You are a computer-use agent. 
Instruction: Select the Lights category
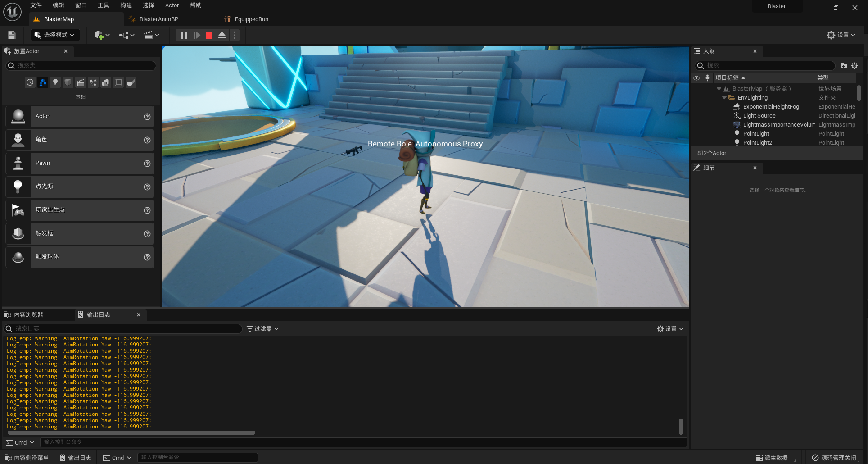[55, 82]
